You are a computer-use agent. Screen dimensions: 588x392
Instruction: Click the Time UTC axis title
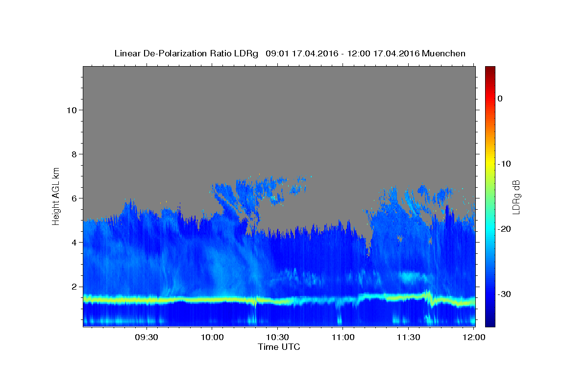[279, 347]
